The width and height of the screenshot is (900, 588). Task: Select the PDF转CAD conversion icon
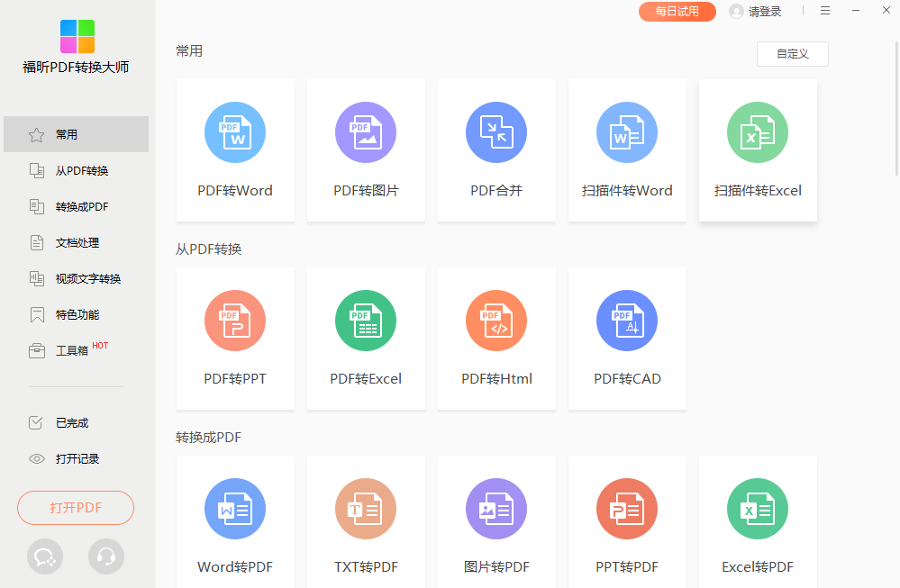(627, 320)
